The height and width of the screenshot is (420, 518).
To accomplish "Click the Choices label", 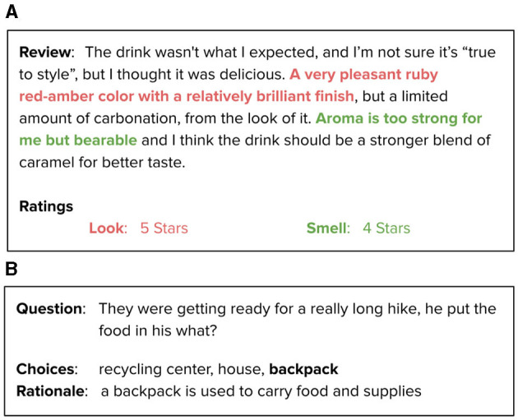I will [x=47, y=369].
